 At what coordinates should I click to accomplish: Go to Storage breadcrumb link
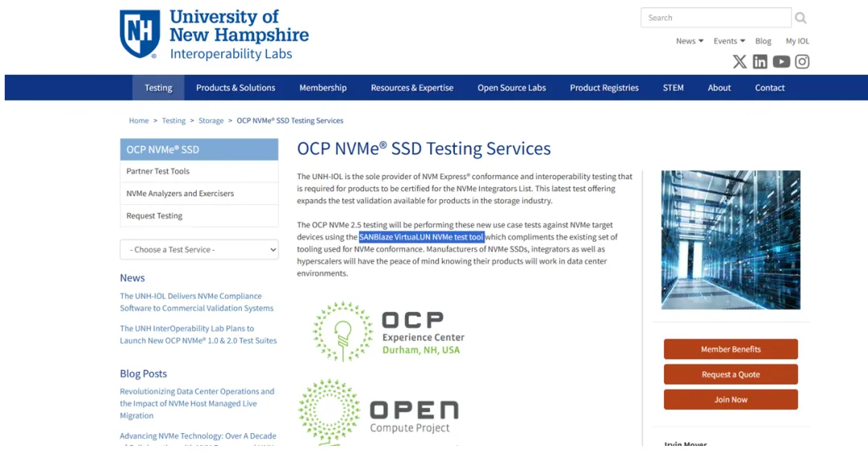[x=211, y=121]
